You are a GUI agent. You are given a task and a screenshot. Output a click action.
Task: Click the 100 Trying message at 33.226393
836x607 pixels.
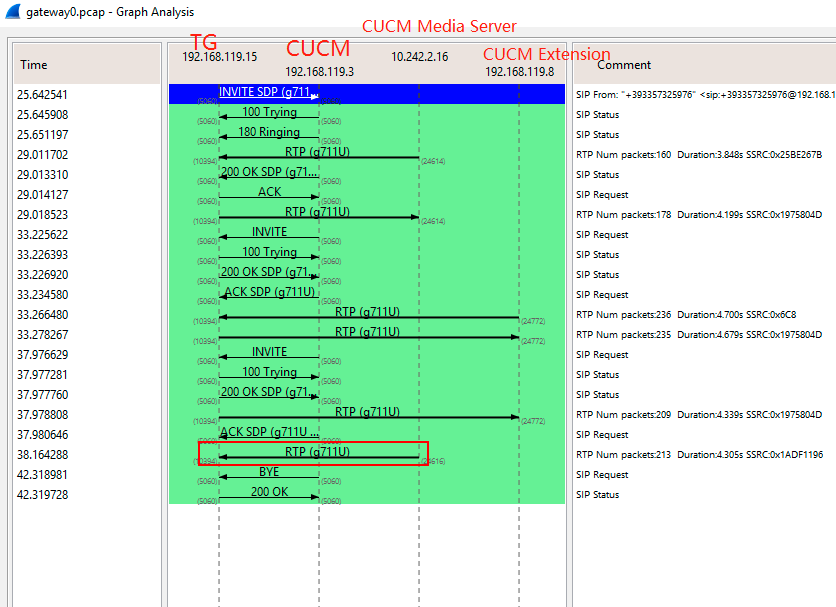click(x=269, y=252)
